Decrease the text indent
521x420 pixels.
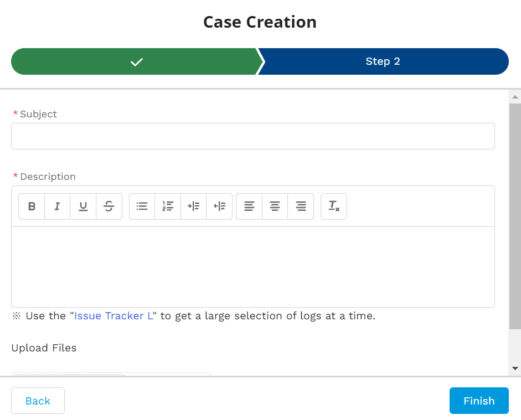click(x=219, y=206)
